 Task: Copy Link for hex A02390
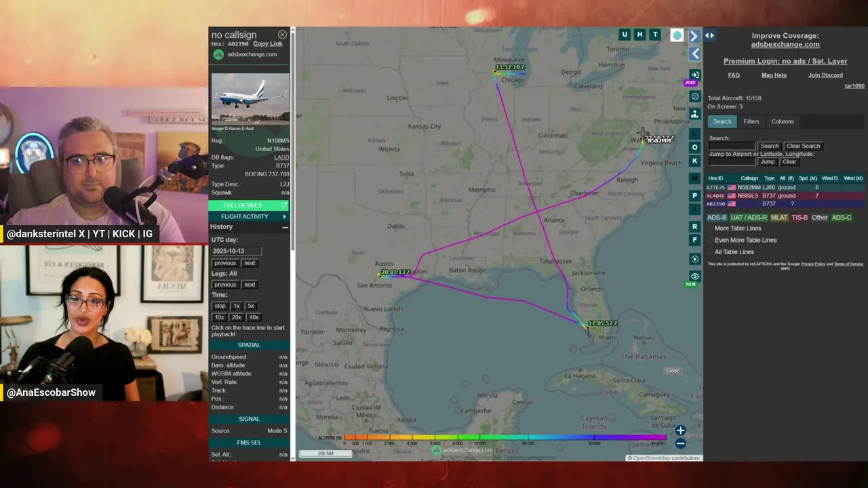tap(268, 44)
